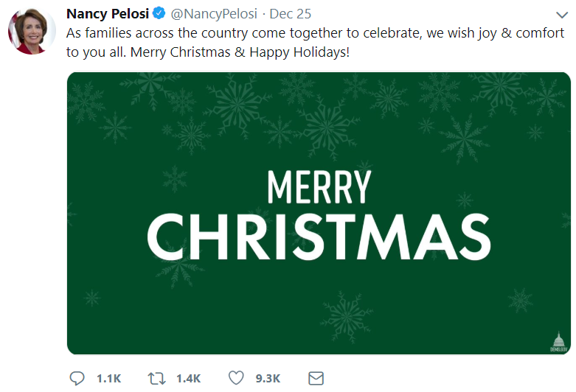Open the Nancy Pelosi display name link
The image size is (576, 392).
pos(108,14)
